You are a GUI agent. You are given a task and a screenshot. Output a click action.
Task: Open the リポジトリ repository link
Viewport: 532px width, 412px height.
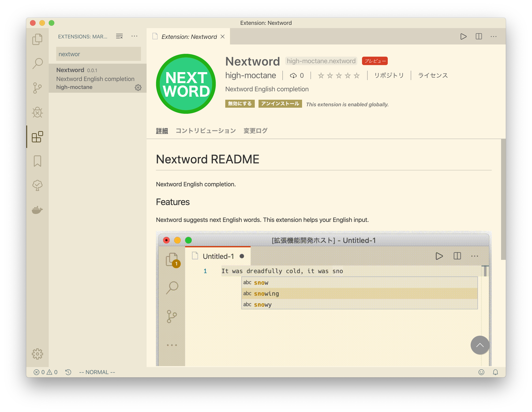click(389, 75)
